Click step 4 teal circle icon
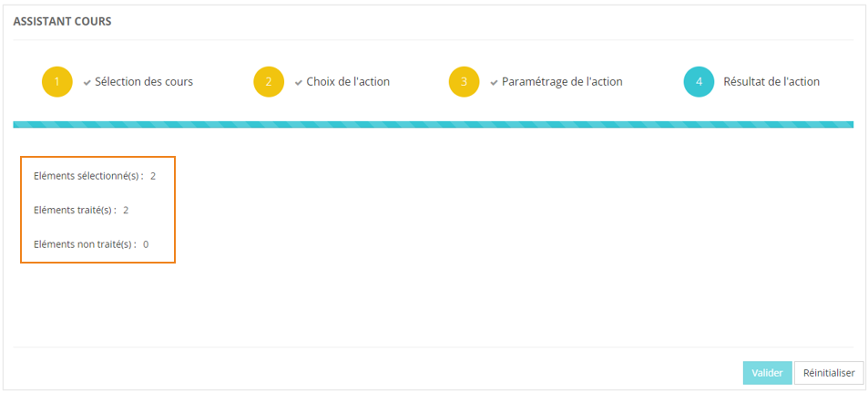 tap(699, 82)
